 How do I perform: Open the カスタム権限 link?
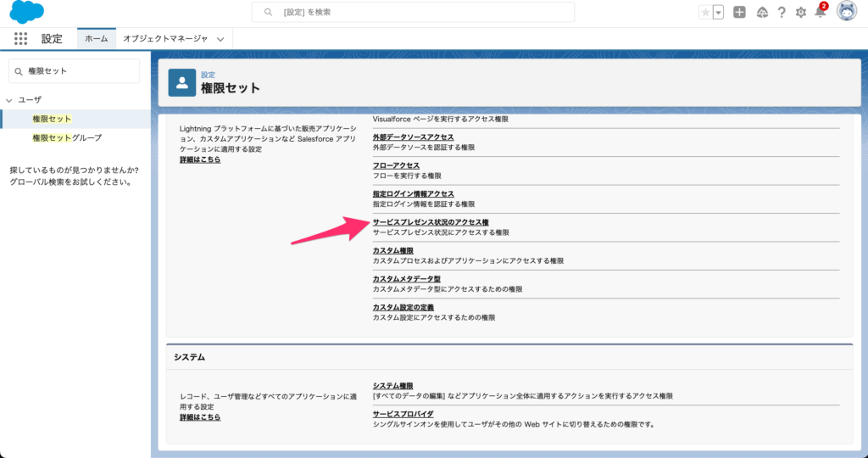point(393,250)
